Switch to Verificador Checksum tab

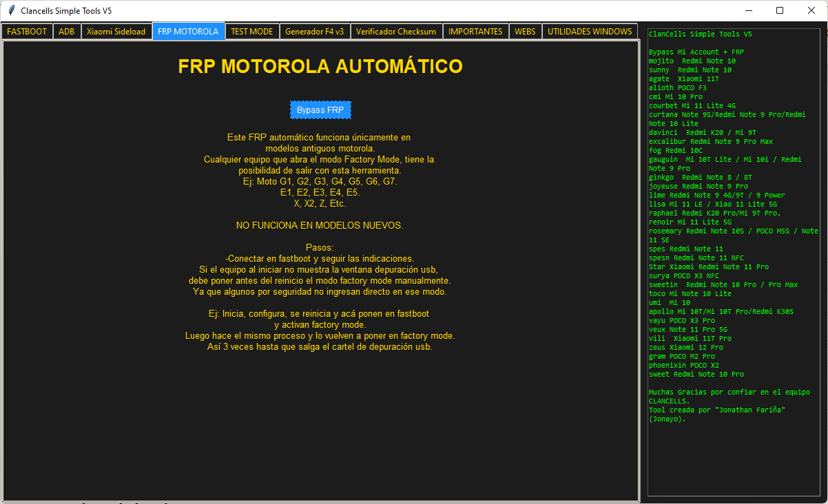[396, 32]
